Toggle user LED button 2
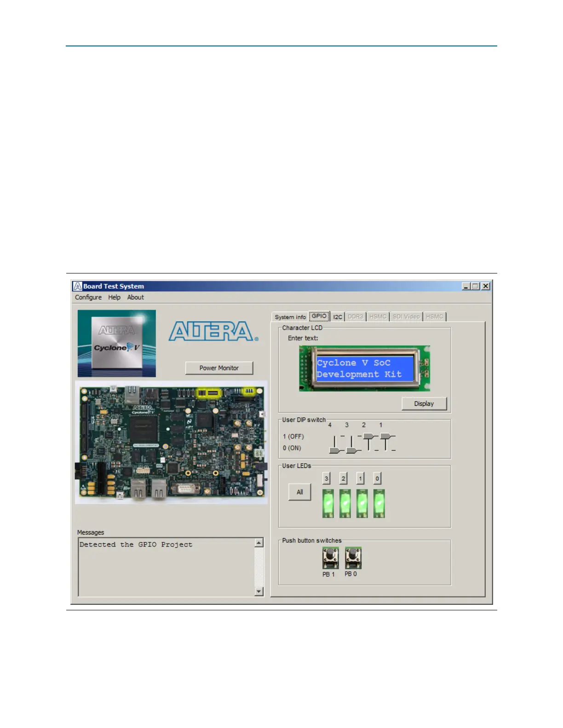This screenshot has height=728, width=563. 344,478
